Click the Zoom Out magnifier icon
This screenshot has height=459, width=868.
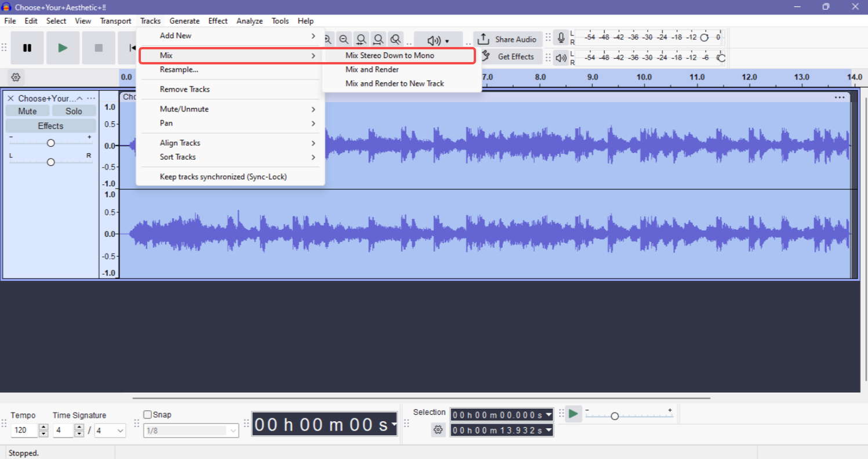(344, 39)
